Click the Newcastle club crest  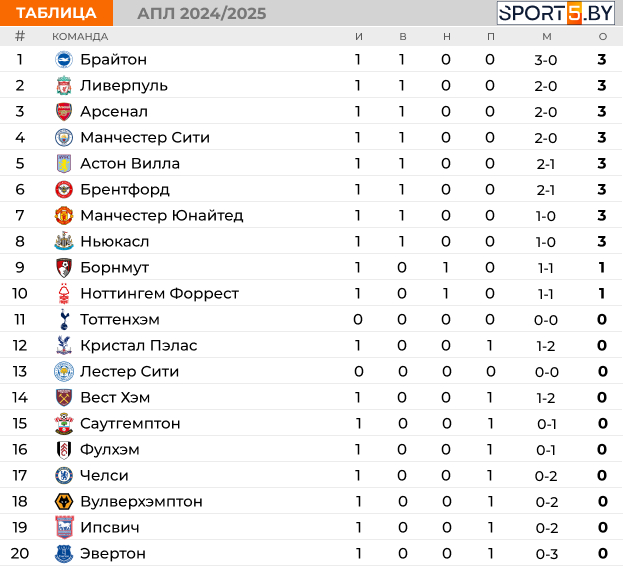64,242
